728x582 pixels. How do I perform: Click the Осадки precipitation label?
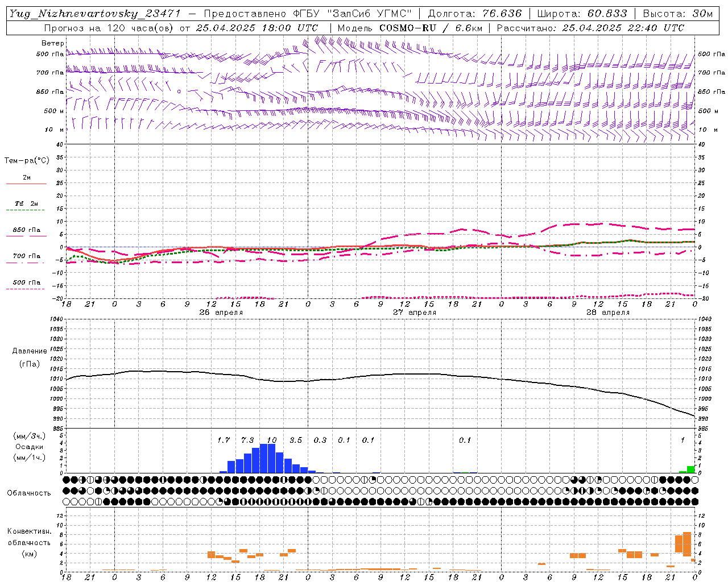click(30, 447)
